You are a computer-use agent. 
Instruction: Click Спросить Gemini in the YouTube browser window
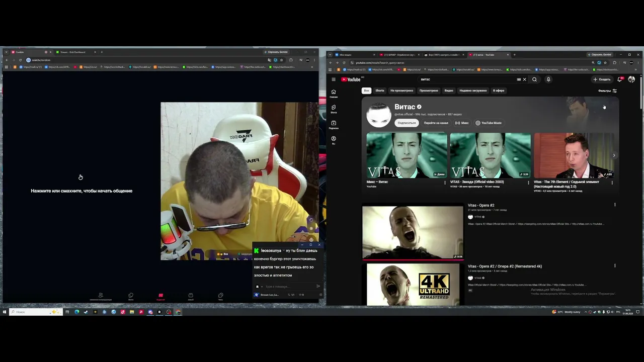click(600, 54)
